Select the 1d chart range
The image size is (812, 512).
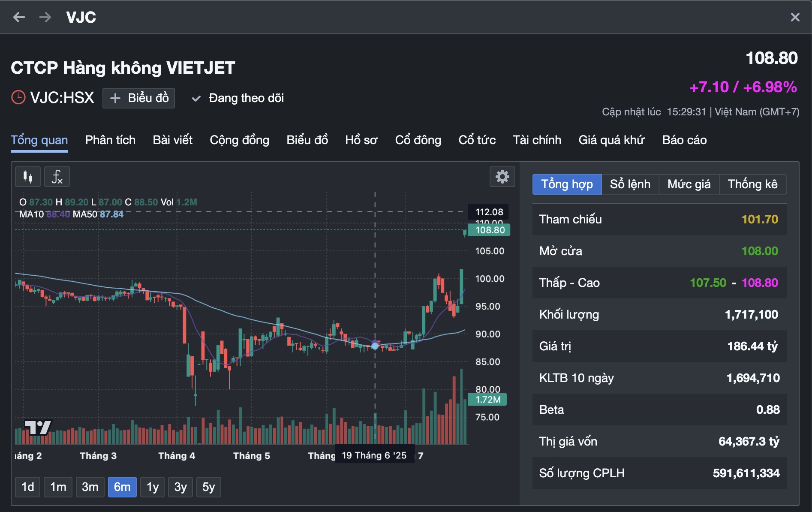pos(28,487)
